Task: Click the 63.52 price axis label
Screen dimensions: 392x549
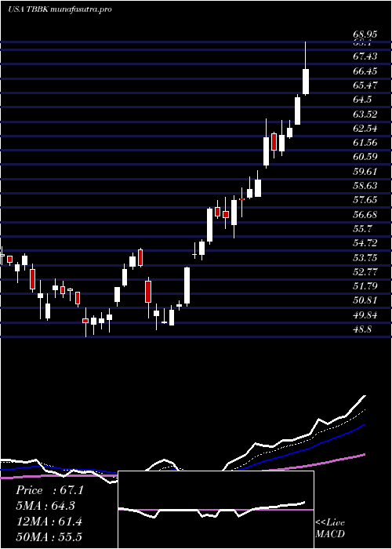Action: coord(365,115)
